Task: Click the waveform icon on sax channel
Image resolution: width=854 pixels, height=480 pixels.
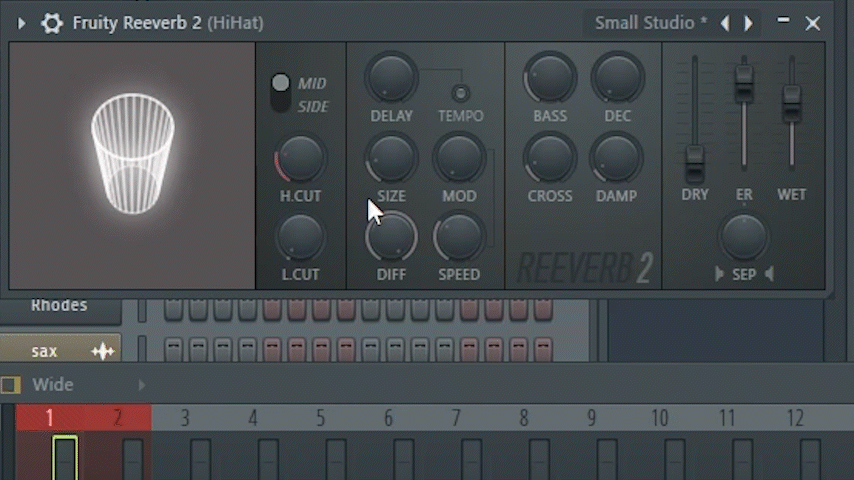Action: [103, 352]
